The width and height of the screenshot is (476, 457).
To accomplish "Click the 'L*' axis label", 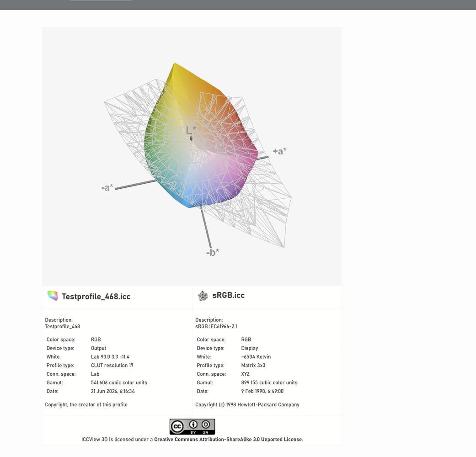I will tap(191, 131).
